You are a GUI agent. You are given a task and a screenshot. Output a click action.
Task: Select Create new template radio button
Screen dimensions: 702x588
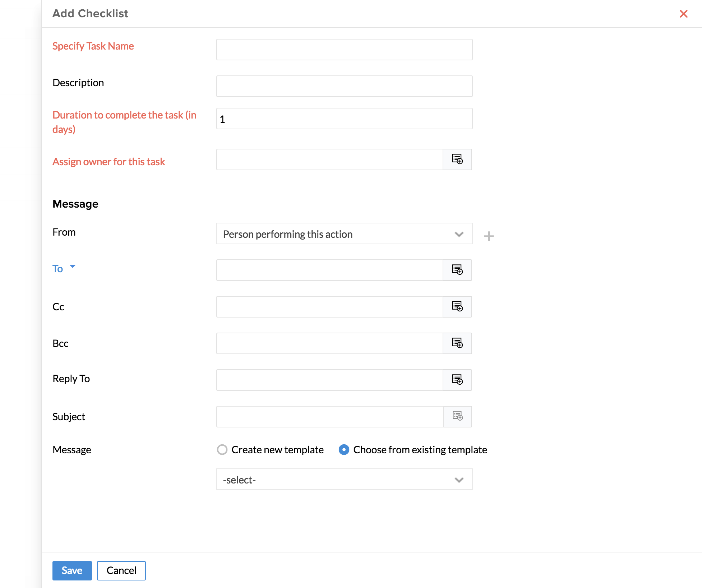pyautogui.click(x=222, y=450)
